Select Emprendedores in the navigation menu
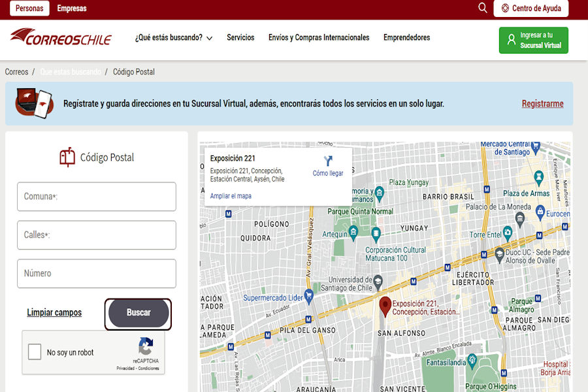Screen dimensions: 588x392 pos(406,38)
